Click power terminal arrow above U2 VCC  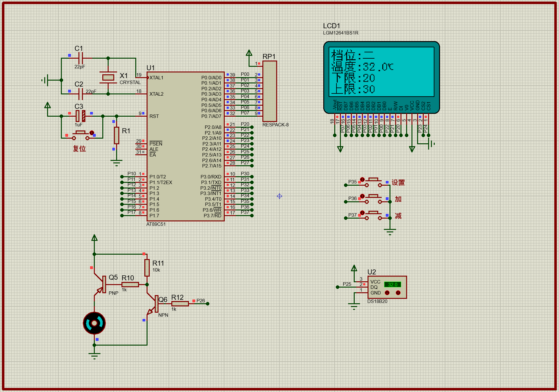354,268
